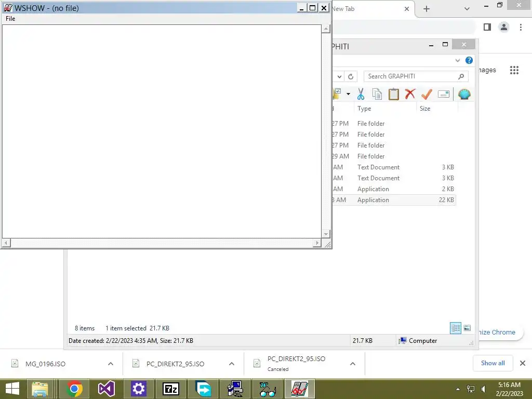Open Chrome tab search dropdown chevron
The image size is (532, 399).
[x=467, y=9]
